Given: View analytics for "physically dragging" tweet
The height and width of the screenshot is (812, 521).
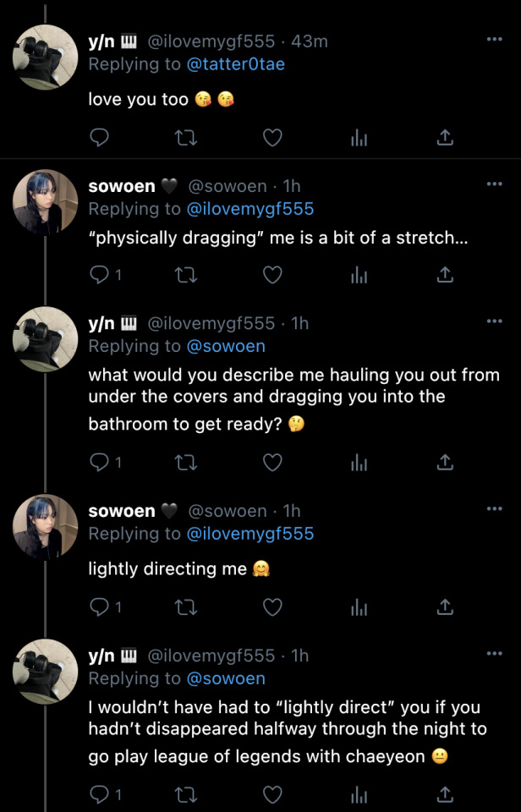Looking at the screenshot, I should coord(359,275).
